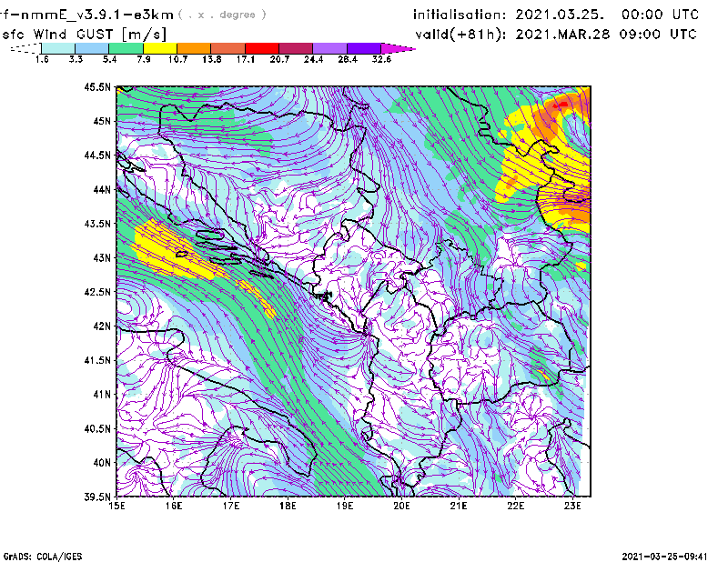Image resolution: width=728 pixels, height=562 pixels.
Task: Click the legend value 32.6
Action: (x=381, y=59)
